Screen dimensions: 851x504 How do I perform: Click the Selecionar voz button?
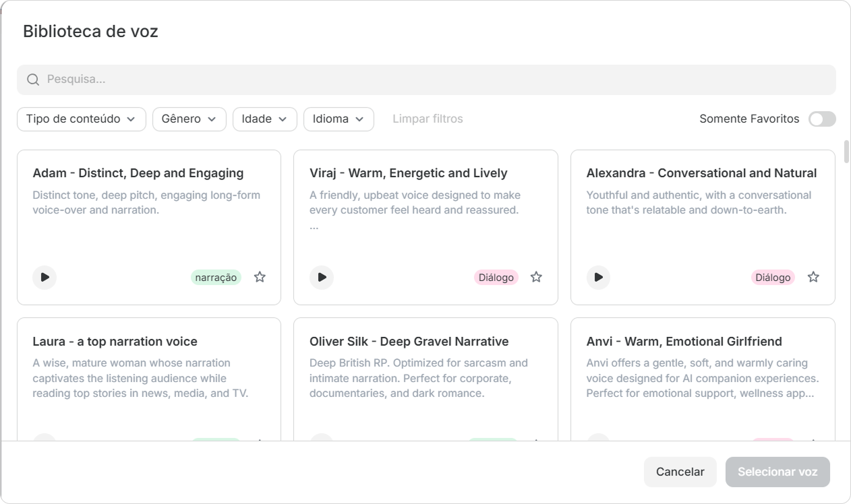pyautogui.click(x=777, y=472)
